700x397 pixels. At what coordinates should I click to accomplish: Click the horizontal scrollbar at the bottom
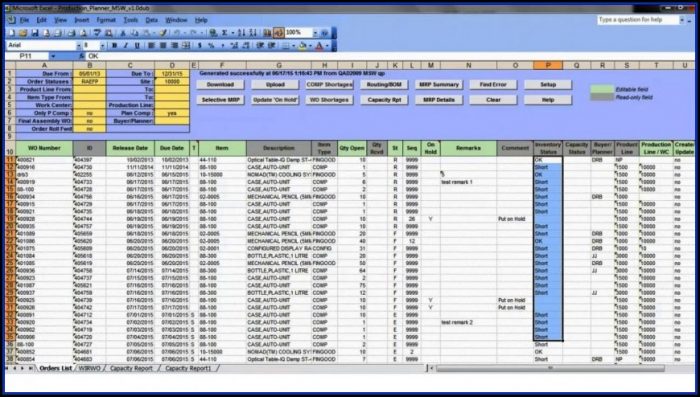550,368
